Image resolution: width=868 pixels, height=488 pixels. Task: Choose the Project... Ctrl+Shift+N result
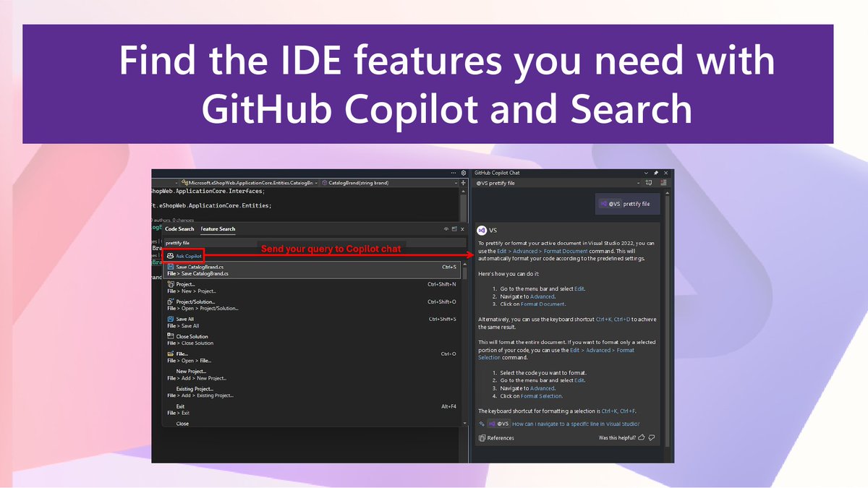pyautogui.click(x=312, y=288)
